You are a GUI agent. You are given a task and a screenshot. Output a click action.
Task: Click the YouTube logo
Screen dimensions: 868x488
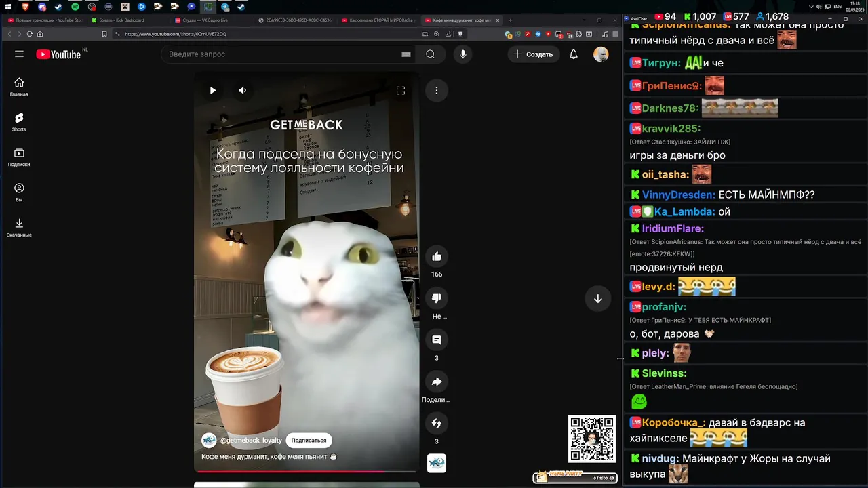click(x=58, y=54)
